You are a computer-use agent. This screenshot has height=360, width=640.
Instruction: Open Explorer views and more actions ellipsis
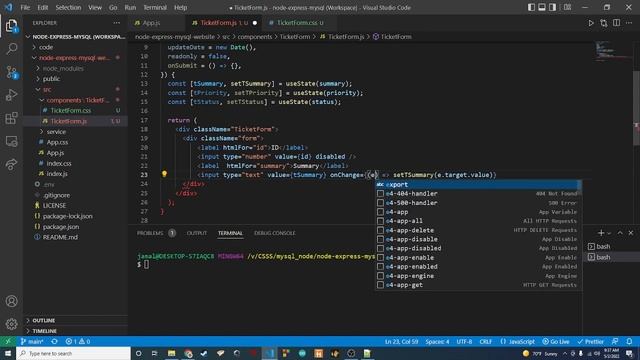[117, 23]
